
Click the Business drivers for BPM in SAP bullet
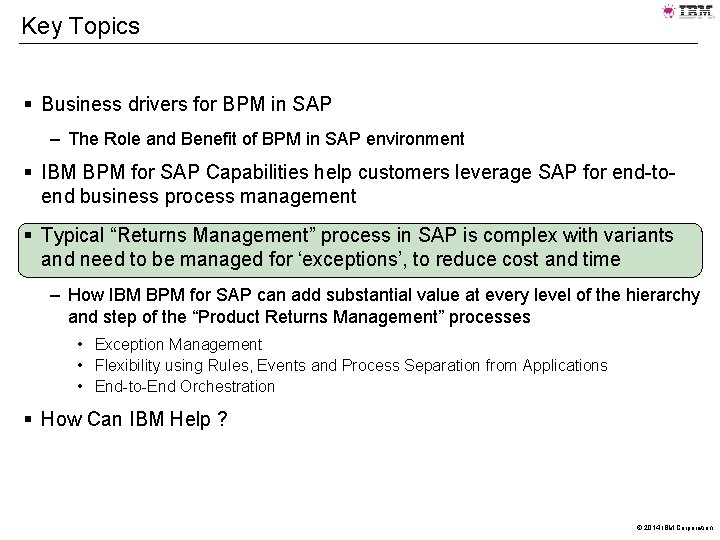(186, 104)
